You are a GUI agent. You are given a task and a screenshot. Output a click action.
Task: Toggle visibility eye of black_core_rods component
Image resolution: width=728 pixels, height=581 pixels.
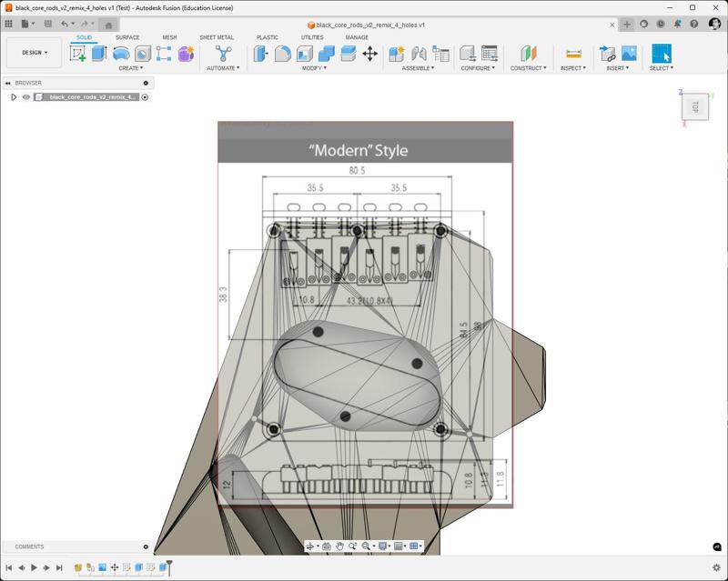pos(26,97)
